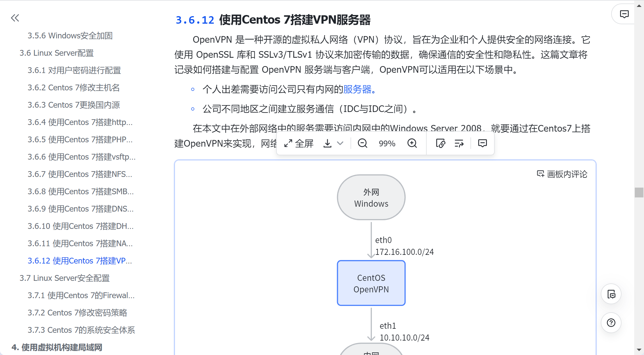Click the page scrollbar thumb
Viewport: 644px width, 355px height.
point(639,193)
